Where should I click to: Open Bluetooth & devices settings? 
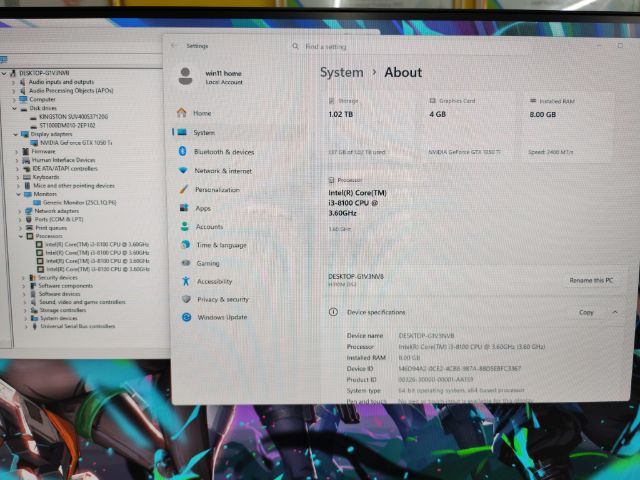224,151
